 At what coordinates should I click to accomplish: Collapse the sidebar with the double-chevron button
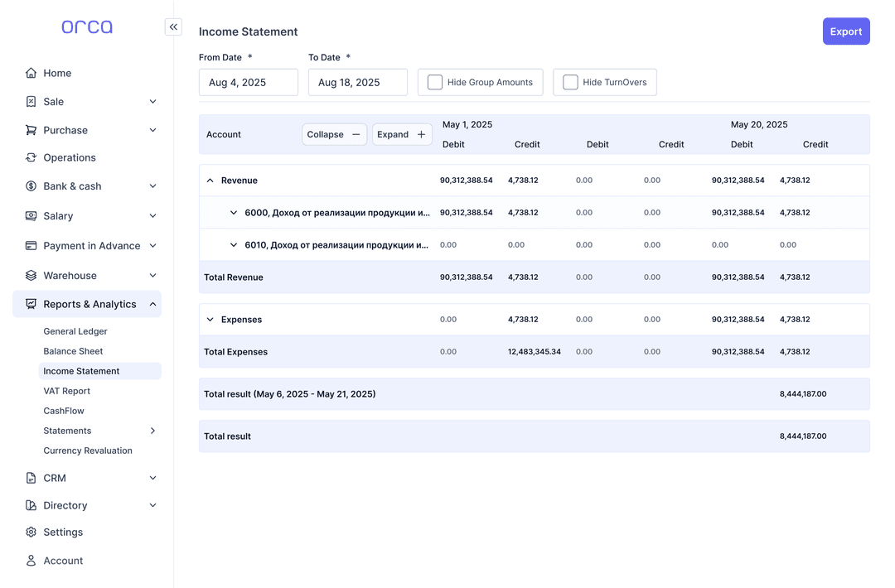[173, 27]
